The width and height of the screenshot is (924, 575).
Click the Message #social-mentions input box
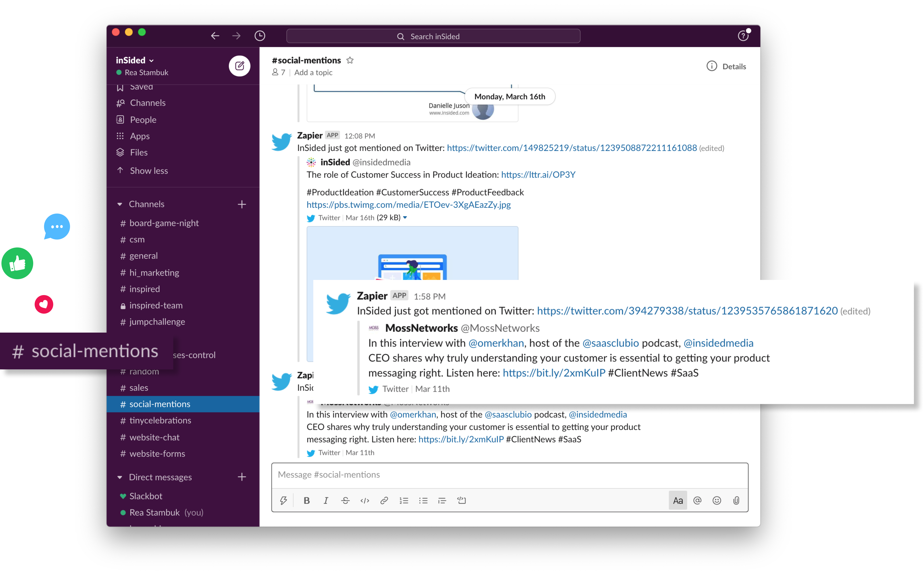(x=510, y=475)
